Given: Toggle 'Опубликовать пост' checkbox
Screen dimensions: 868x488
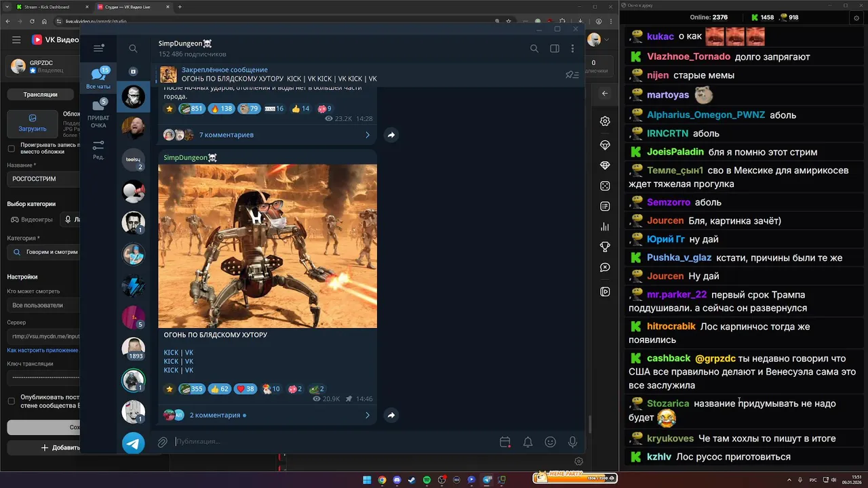Looking at the screenshot, I should (x=11, y=401).
